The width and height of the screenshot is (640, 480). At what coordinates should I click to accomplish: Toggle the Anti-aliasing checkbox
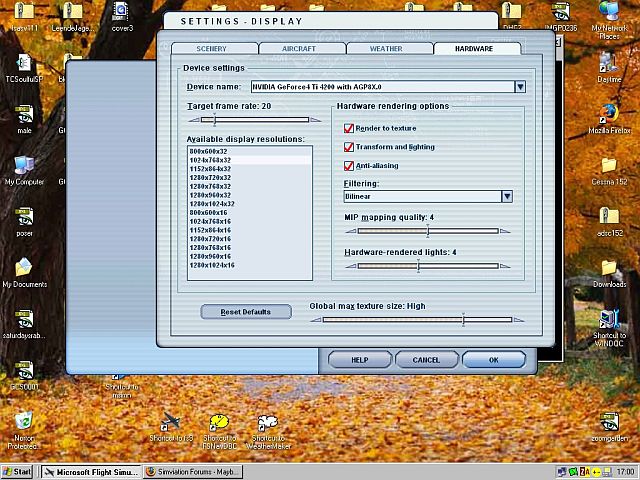(x=349, y=165)
